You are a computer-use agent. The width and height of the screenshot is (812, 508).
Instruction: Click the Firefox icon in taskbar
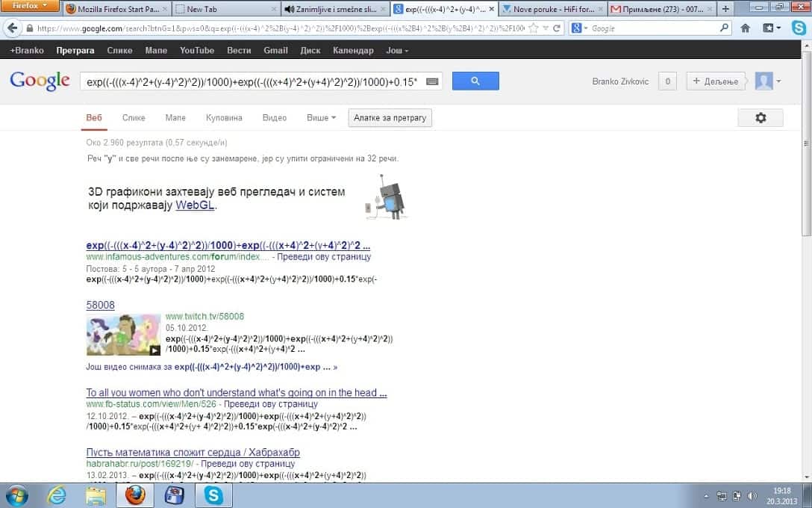coord(134,495)
